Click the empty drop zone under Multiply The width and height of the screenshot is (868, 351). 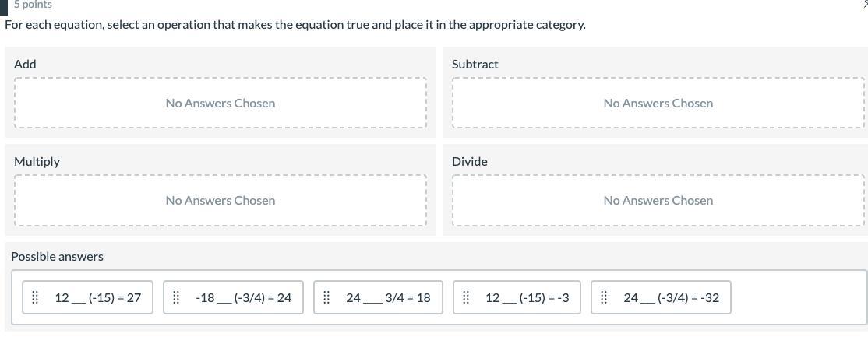[221, 201]
